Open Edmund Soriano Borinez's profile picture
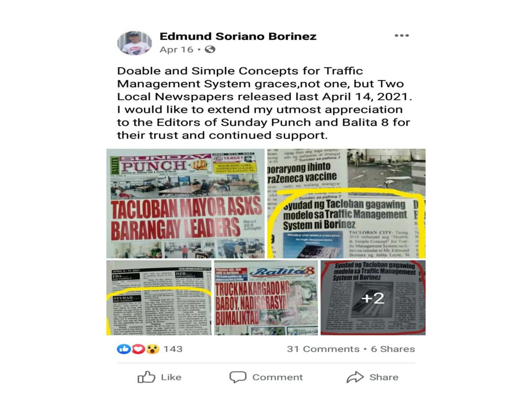Image resolution: width=532 pixels, height=411 pixels. 134,43
